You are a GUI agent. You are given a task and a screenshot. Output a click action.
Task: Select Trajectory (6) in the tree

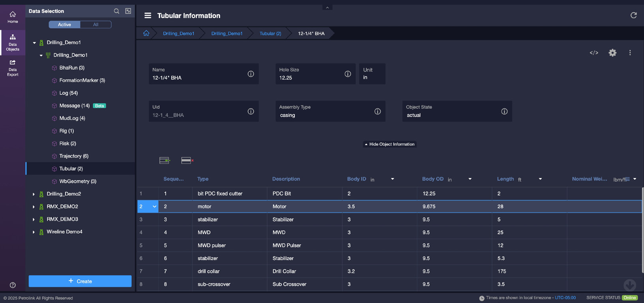pyautogui.click(x=74, y=156)
